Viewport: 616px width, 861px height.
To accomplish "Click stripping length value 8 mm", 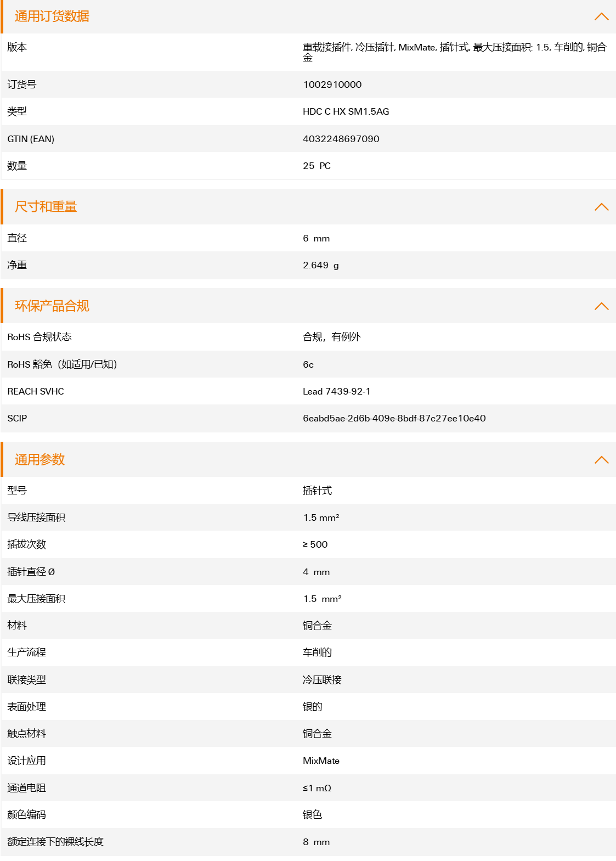I will pos(317,842).
